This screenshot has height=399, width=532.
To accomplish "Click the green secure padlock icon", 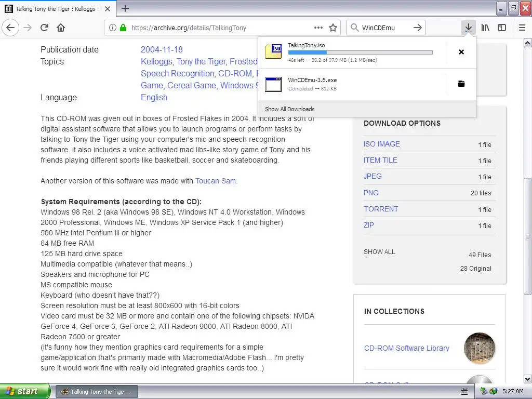I will click(x=123, y=28).
